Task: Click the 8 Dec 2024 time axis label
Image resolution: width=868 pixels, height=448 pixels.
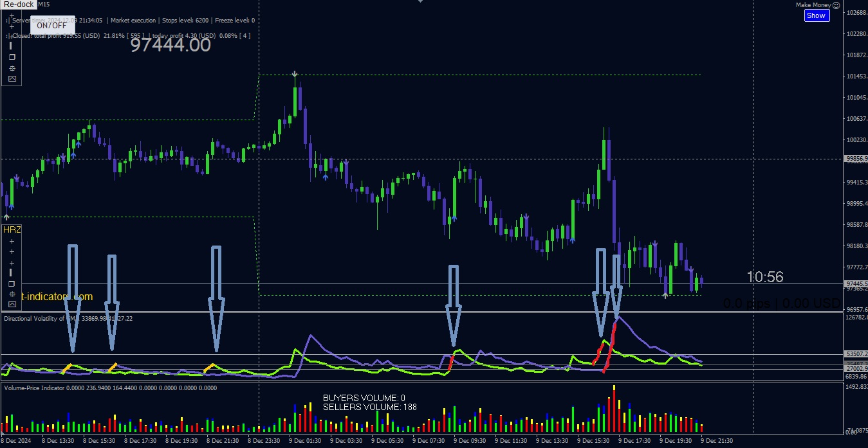Action: (x=17, y=441)
